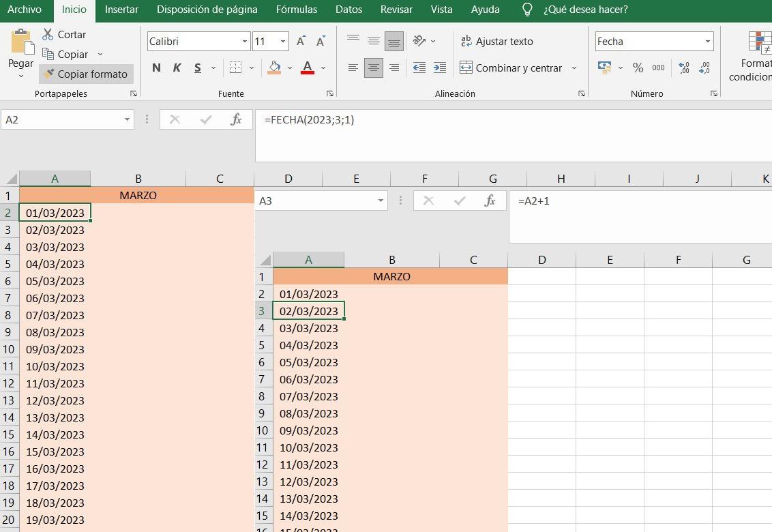Switch to the Fórmulas ribbon tab

pyautogui.click(x=296, y=10)
